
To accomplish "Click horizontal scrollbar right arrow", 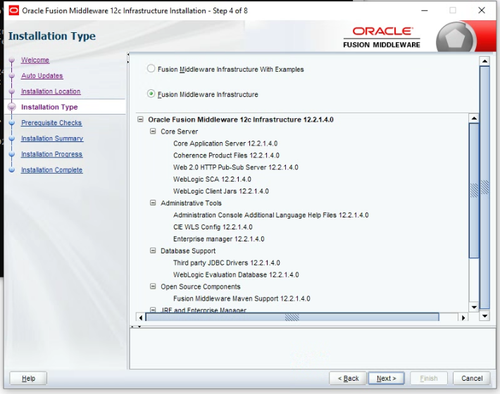I will (x=463, y=317).
